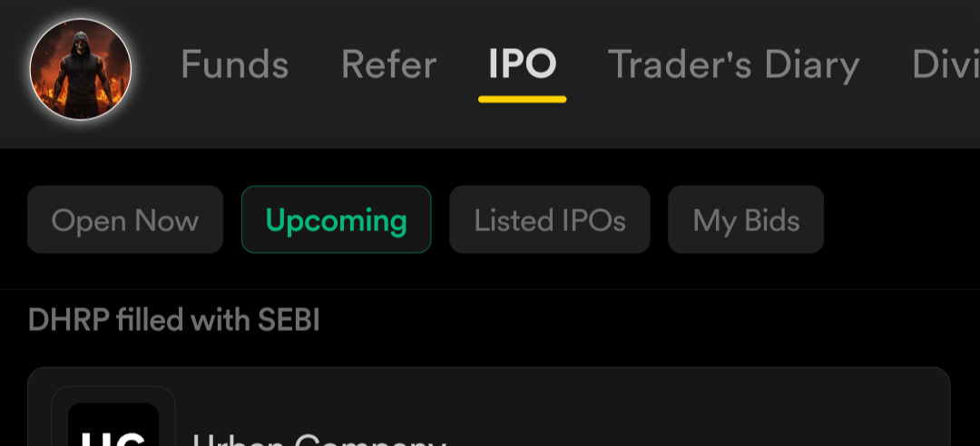Open the My Bids filter
Viewport: 980px width, 446px height.
coord(746,220)
